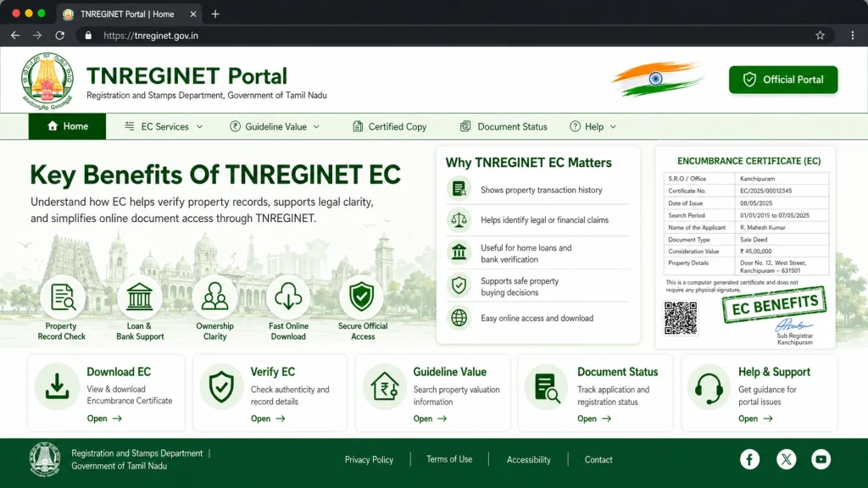Click the shield icon for safe buying decisions
This screenshot has width=868, height=488.
tap(459, 286)
